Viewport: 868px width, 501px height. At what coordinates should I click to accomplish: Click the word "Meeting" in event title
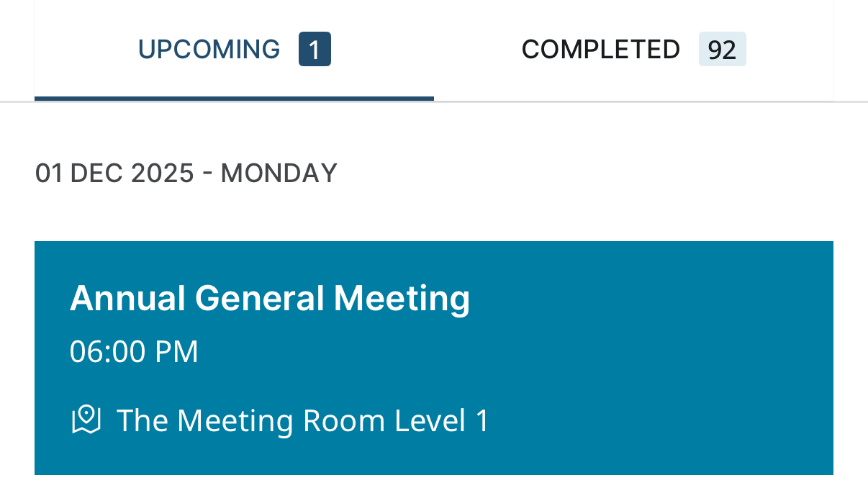402,298
